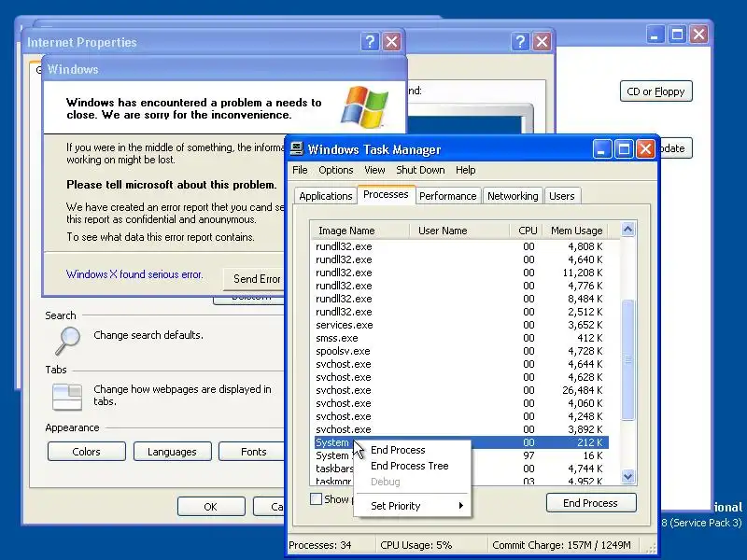Open the Networking tab
This screenshot has height=560, width=747.
coord(513,196)
